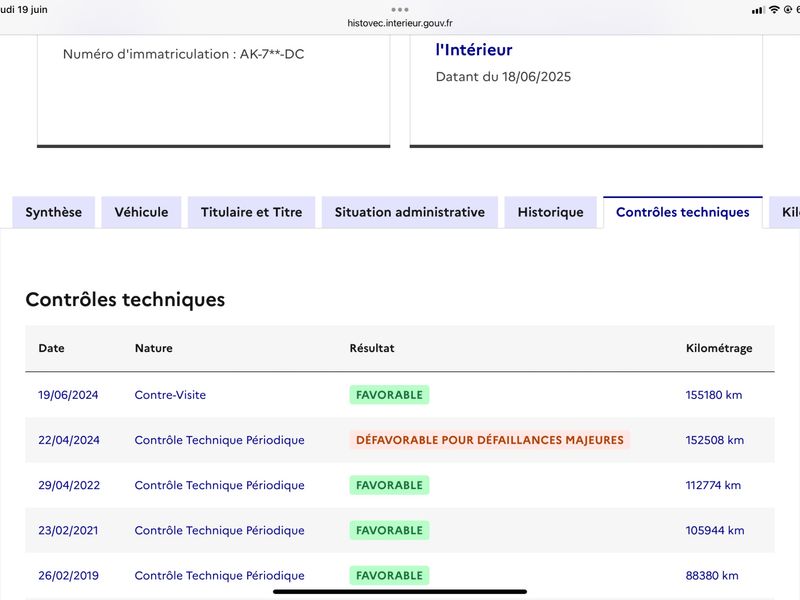Click FAVORABLE badge in 19/06/2024 row
Image resolution: width=800 pixels, height=600 pixels.
[x=389, y=395]
